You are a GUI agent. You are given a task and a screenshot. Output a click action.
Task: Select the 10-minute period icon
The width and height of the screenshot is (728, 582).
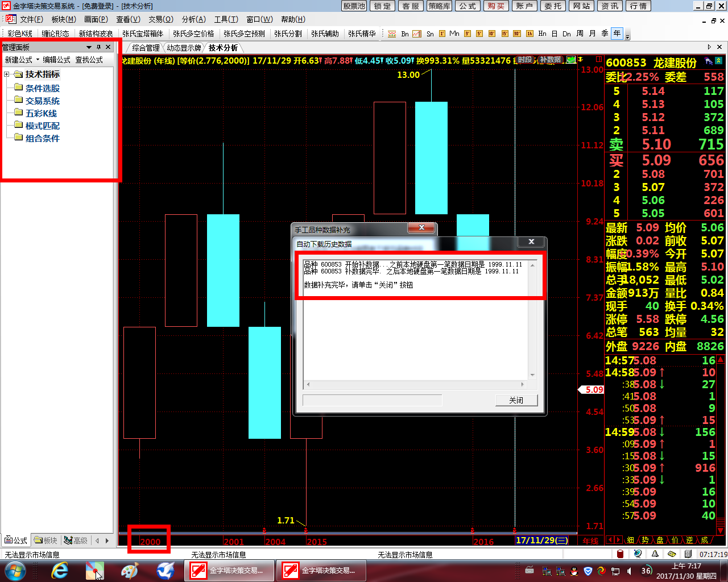coord(492,34)
